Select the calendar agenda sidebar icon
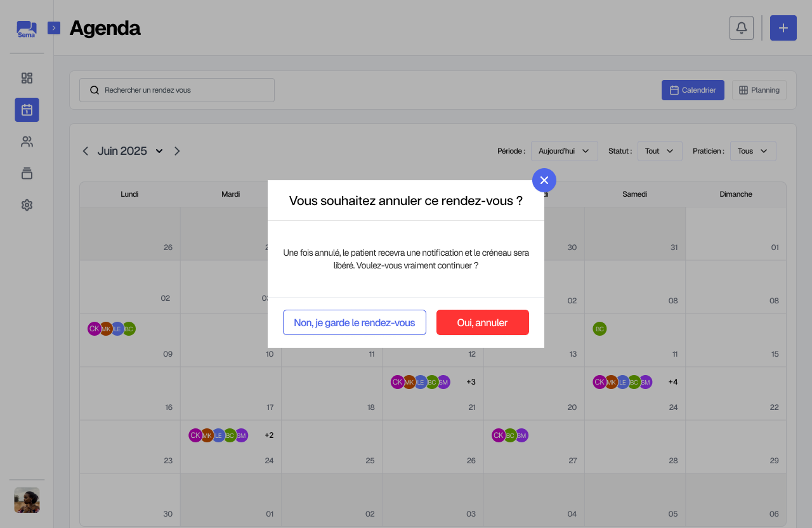812x528 pixels. tap(27, 110)
